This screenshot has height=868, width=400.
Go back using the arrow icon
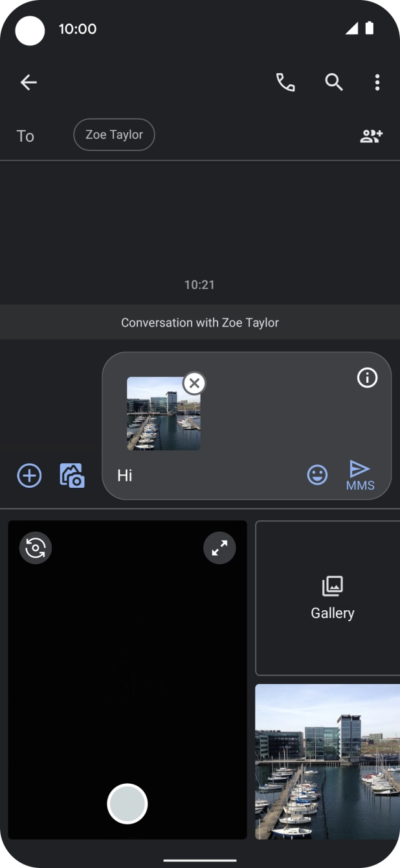(x=28, y=82)
